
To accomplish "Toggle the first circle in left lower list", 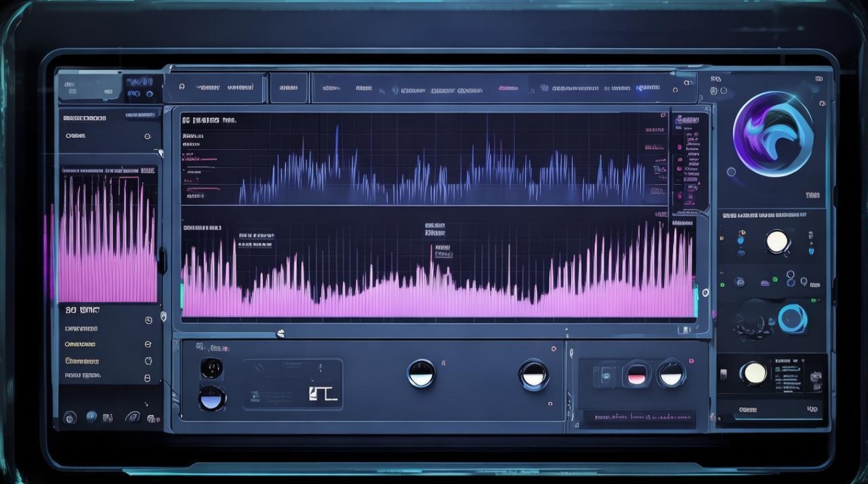I will [148, 321].
